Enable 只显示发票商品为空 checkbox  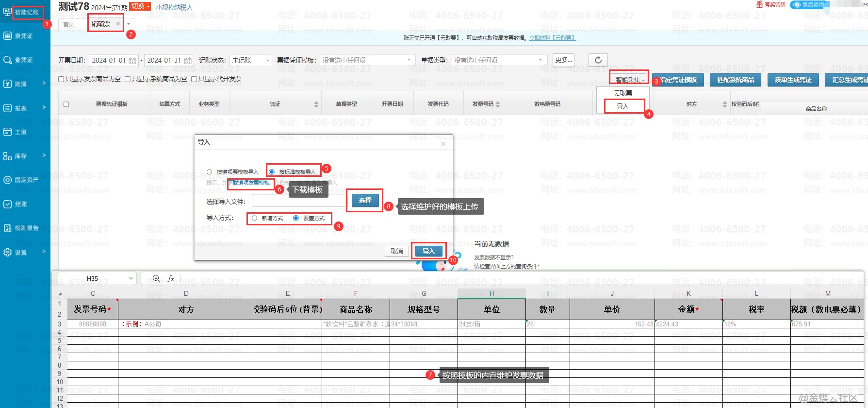(x=62, y=79)
